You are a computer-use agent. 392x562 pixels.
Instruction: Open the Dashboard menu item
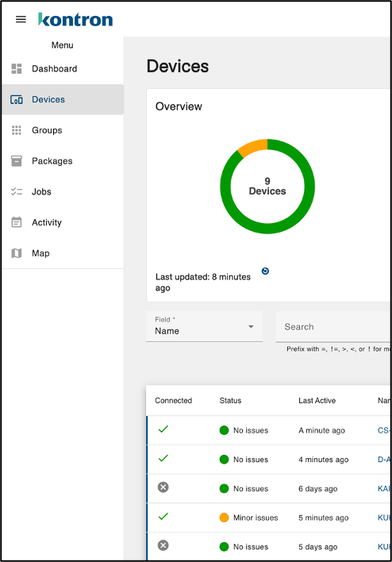coord(63,68)
